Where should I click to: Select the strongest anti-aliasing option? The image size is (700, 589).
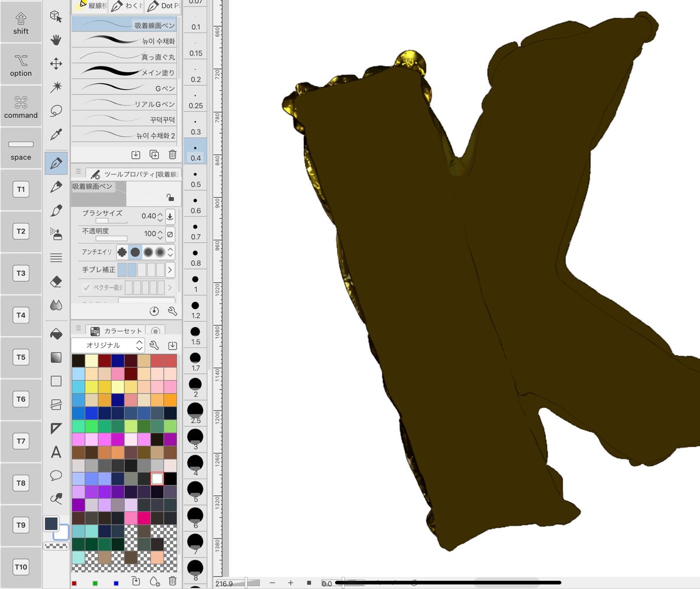click(x=160, y=252)
